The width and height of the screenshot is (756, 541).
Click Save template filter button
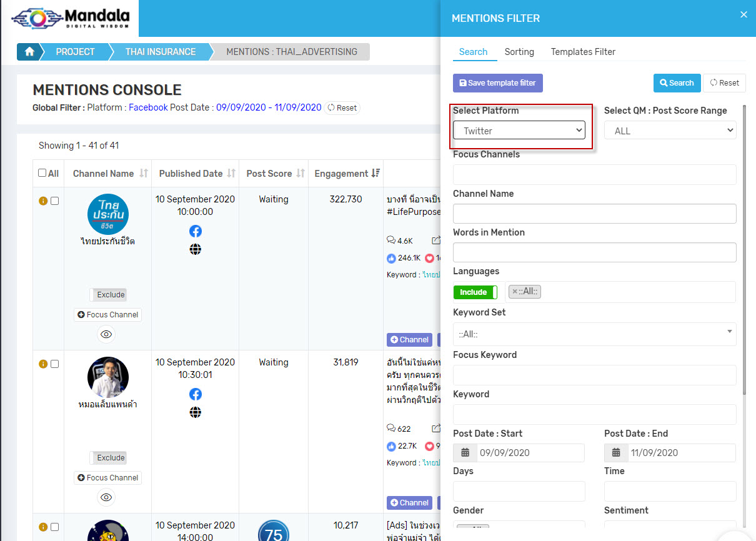pos(497,83)
